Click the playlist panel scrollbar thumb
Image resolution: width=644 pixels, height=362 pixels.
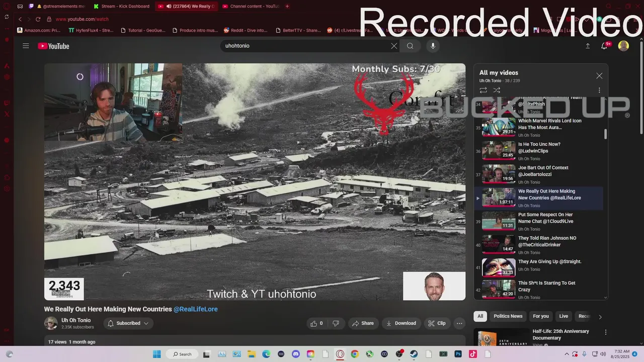[605, 134]
